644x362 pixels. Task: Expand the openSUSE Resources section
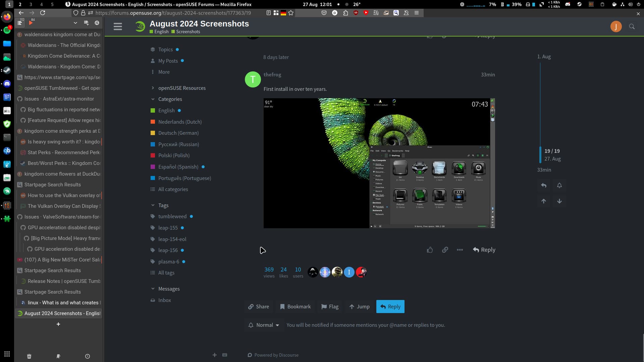[x=182, y=88]
